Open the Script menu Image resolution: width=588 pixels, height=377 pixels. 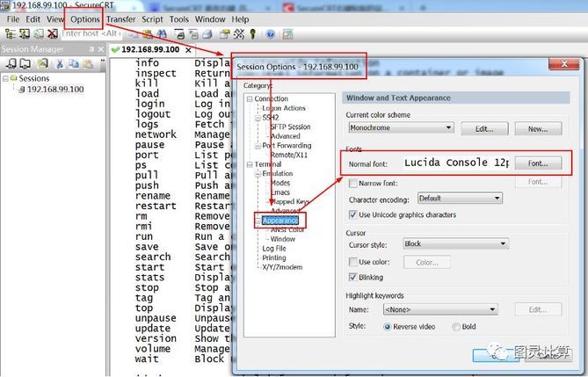pyautogui.click(x=152, y=19)
